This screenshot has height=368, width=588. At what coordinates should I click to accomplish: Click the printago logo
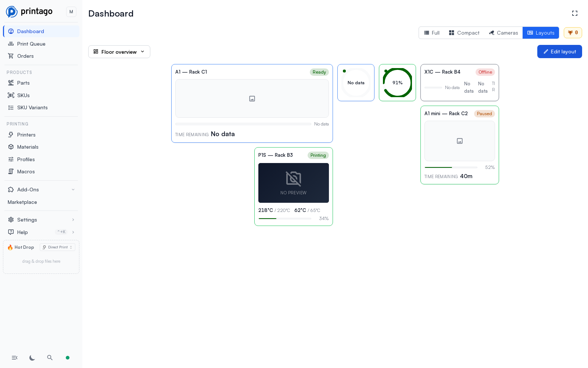pyautogui.click(x=29, y=12)
